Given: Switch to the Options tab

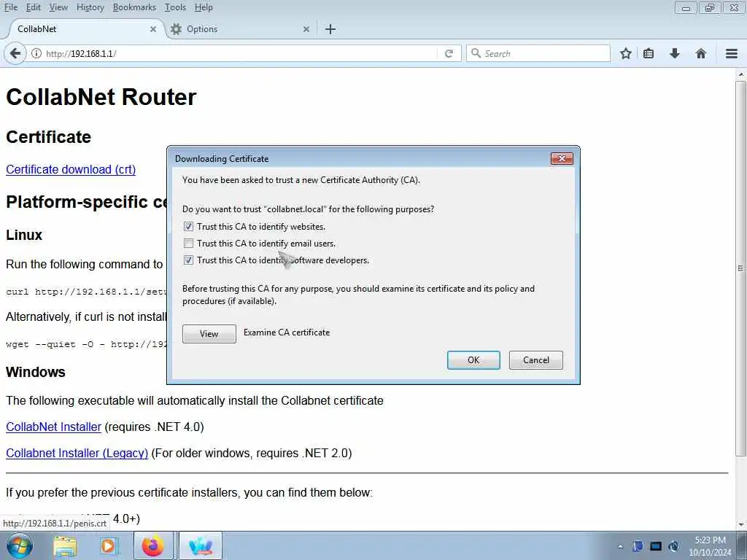Looking at the screenshot, I should point(241,29).
